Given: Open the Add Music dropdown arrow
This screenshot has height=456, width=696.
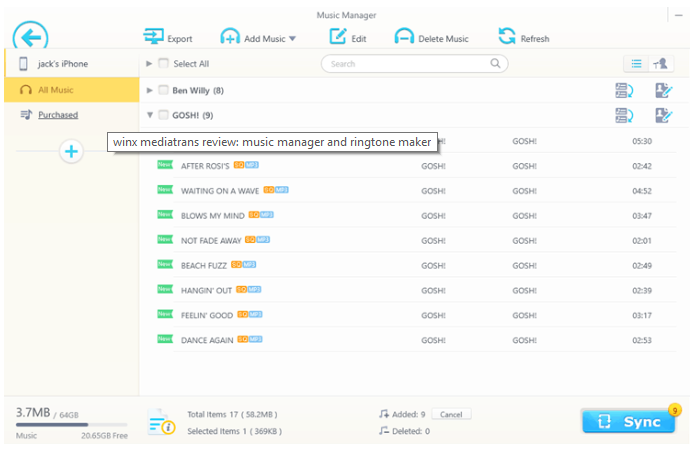Looking at the screenshot, I should 293,39.
